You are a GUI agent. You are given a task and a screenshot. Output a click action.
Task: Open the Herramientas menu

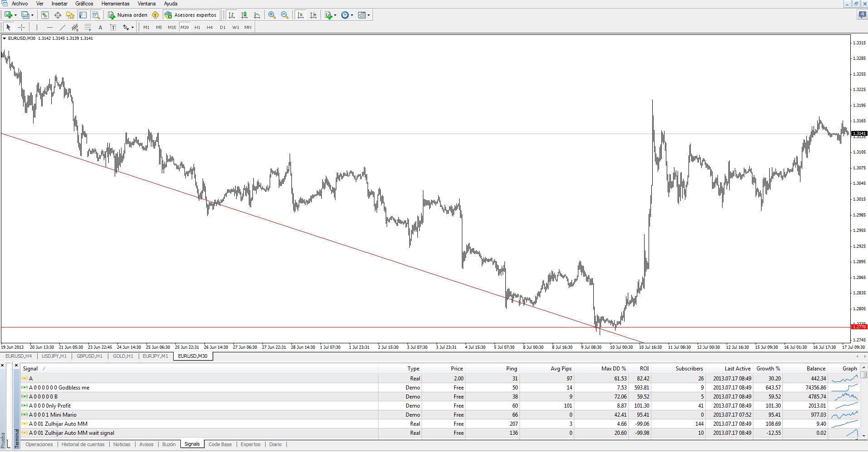(116, 4)
